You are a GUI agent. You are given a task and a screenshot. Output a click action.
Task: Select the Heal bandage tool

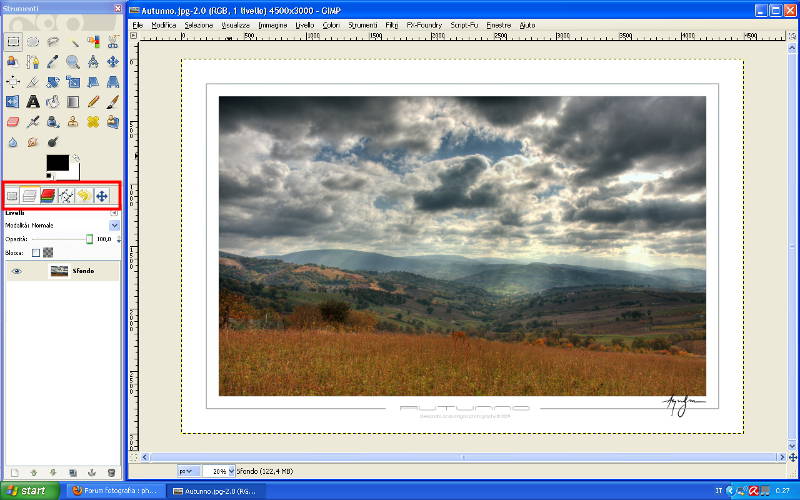tap(93, 121)
